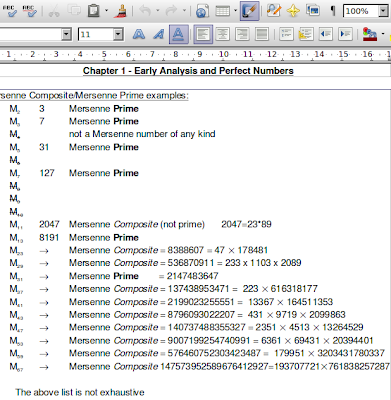Run the spelling and grammar check
This screenshot has width=391, height=400.
pyautogui.click(x=9, y=11)
